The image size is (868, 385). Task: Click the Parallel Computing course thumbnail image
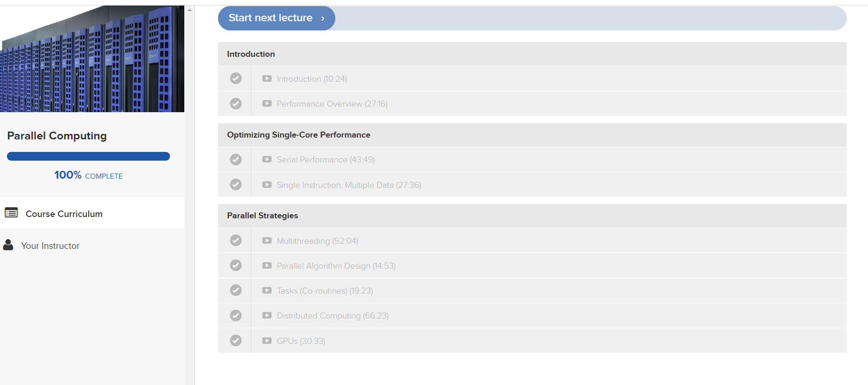[92, 58]
